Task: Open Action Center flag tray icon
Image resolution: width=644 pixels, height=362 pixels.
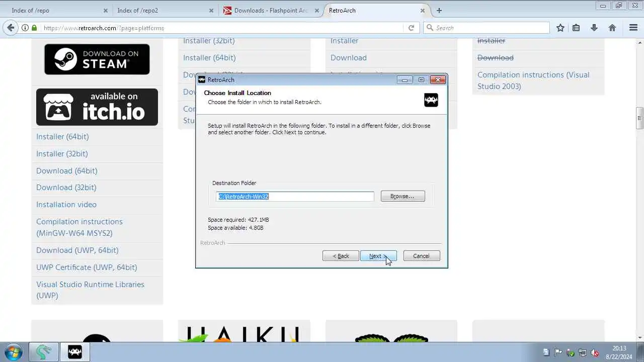Action: pyautogui.click(x=558, y=352)
